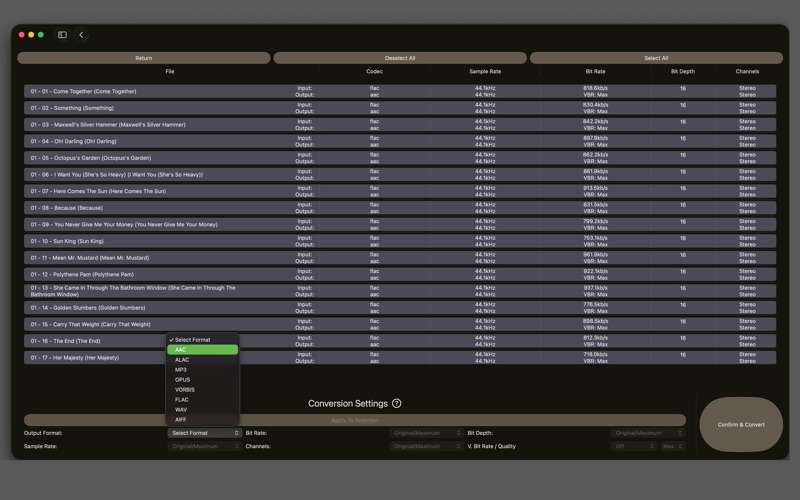Click the Codec column header
This screenshot has width=800, height=500.
(x=374, y=71)
